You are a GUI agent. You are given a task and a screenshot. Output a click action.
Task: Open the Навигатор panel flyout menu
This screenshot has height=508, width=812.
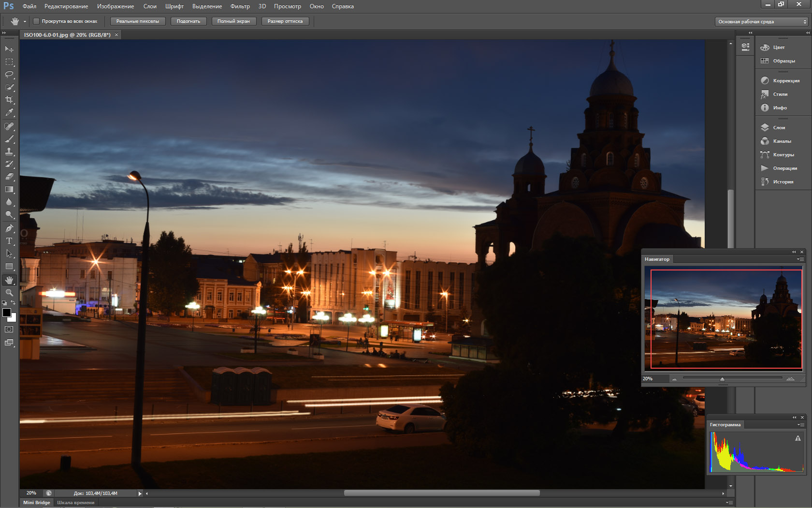click(x=800, y=259)
